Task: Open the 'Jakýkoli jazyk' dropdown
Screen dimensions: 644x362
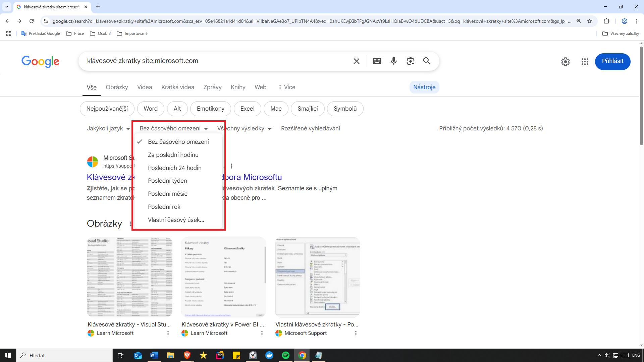Action: (x=108, y=128)
